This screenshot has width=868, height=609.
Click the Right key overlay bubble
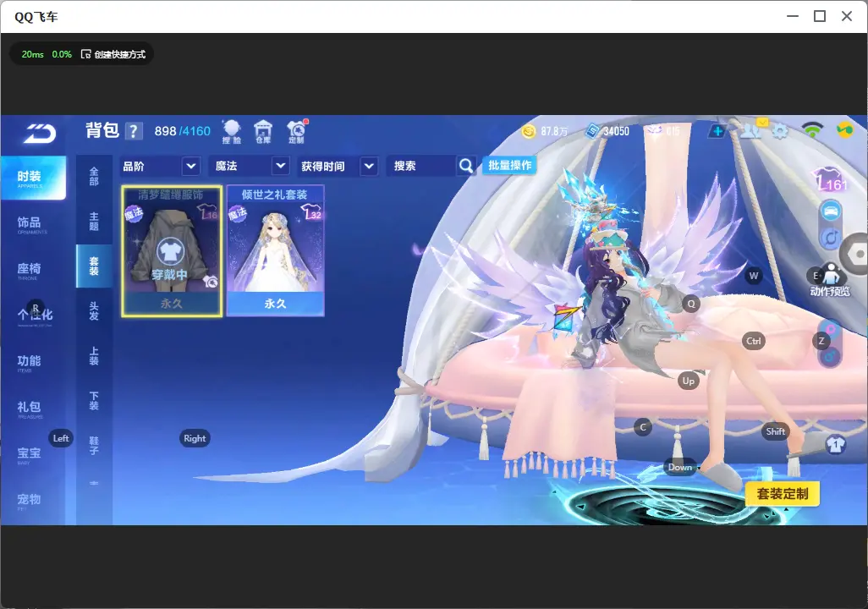coord(195,438)
